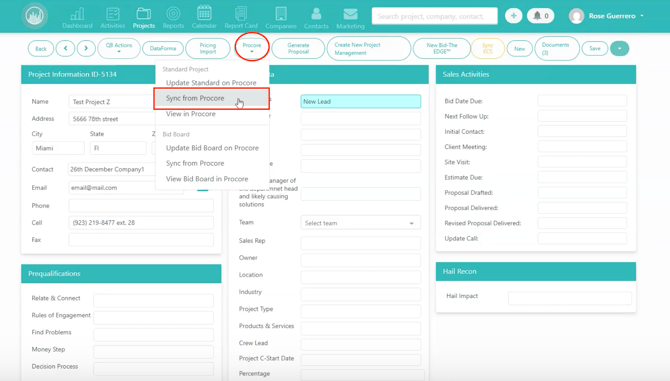Click the Rules of Engagement field
Viewport: 670px width, 381px height.
(x=153, y=317)
